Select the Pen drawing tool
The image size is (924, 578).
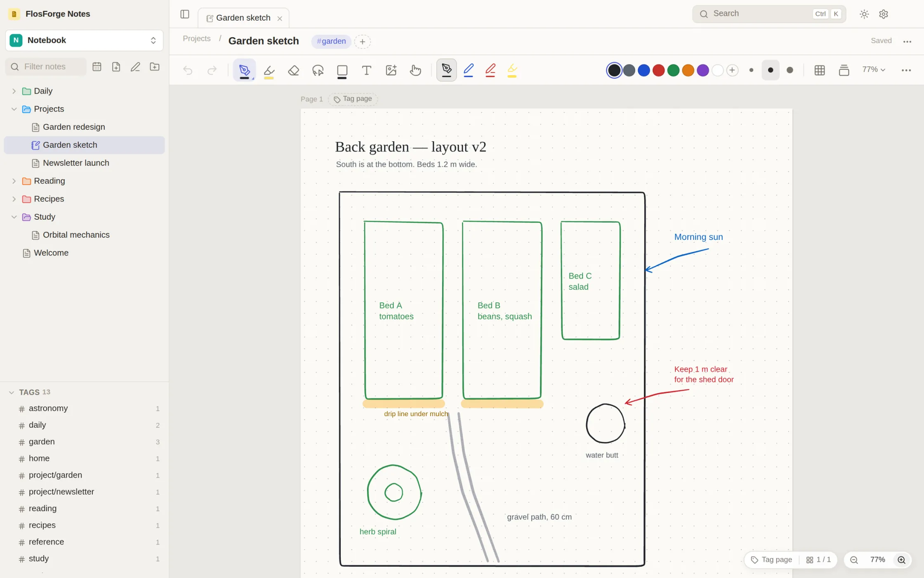[244, 70]
